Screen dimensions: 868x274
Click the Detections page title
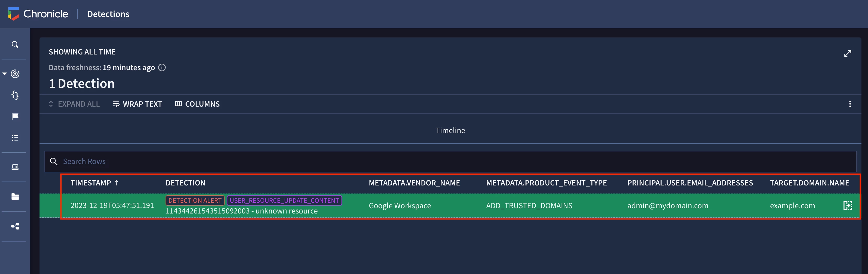coord(108,14)
